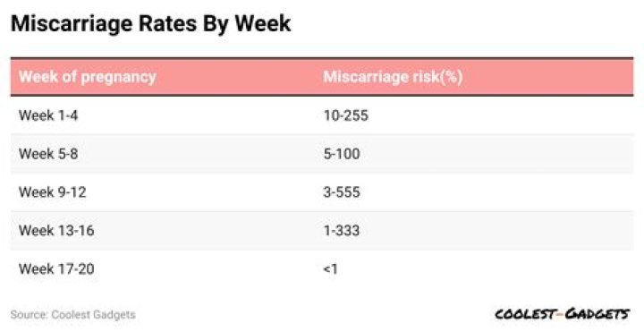Click the 'Week 13-16' row label

coord(56,231)
